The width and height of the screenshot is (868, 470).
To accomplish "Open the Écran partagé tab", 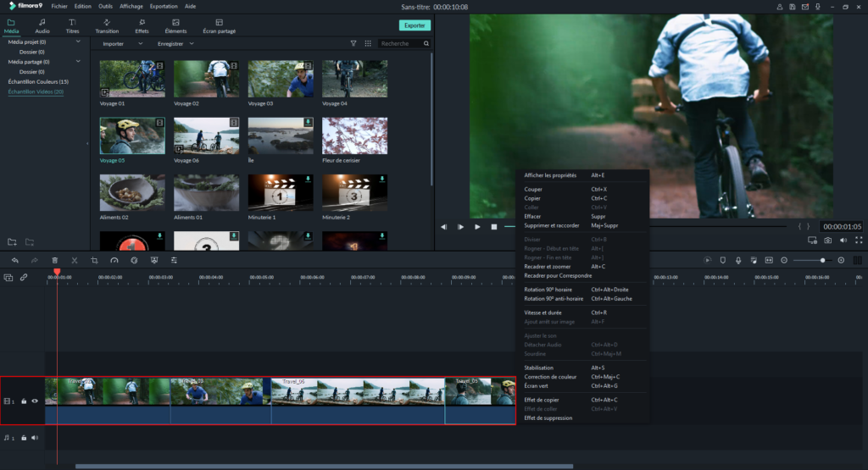I will (220, 26).
